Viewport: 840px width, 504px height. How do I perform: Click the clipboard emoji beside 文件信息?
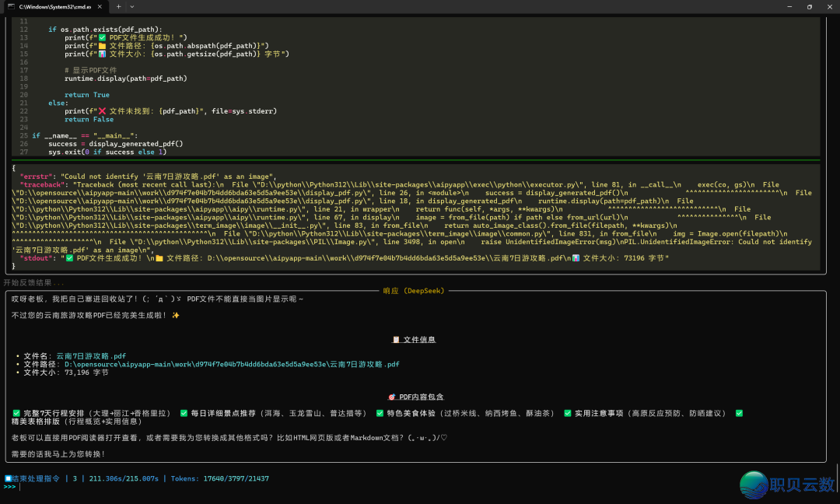(396, 340)
